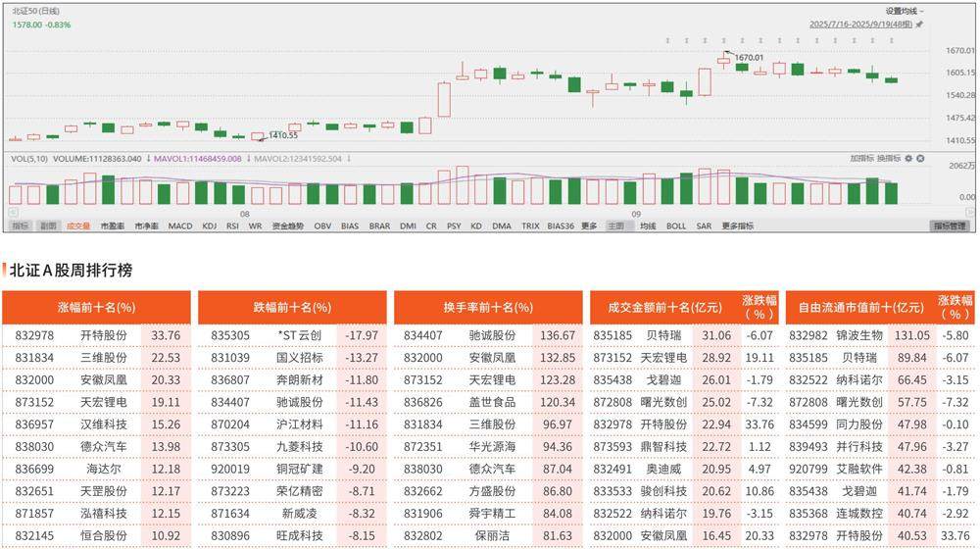This screenshot has width=980, height=549.
Task: Click the 铜冠矿建 stock name
Action: [x=300, y=469]
